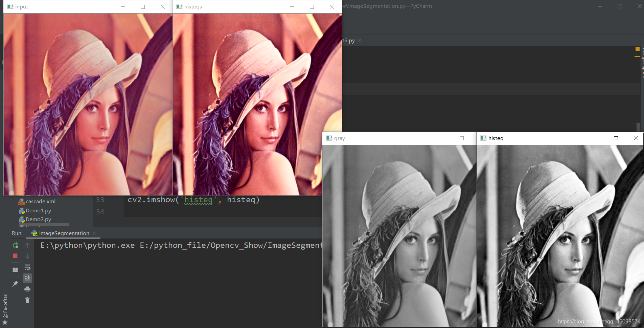The height and width of the screenshot is (328, 644).
Task: Click the histeq window title text
Action: click(496, 138)
